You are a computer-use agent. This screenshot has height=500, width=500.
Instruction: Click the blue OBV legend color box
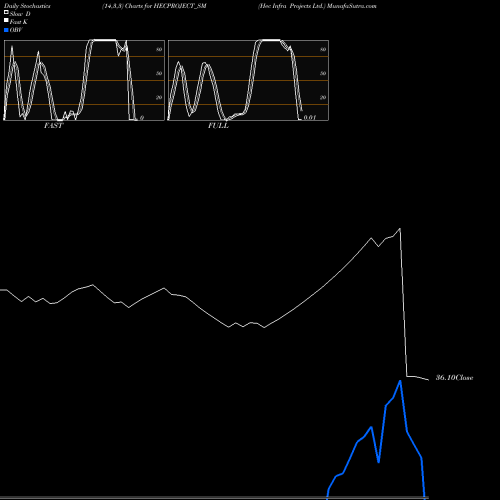tap(6, 30)
